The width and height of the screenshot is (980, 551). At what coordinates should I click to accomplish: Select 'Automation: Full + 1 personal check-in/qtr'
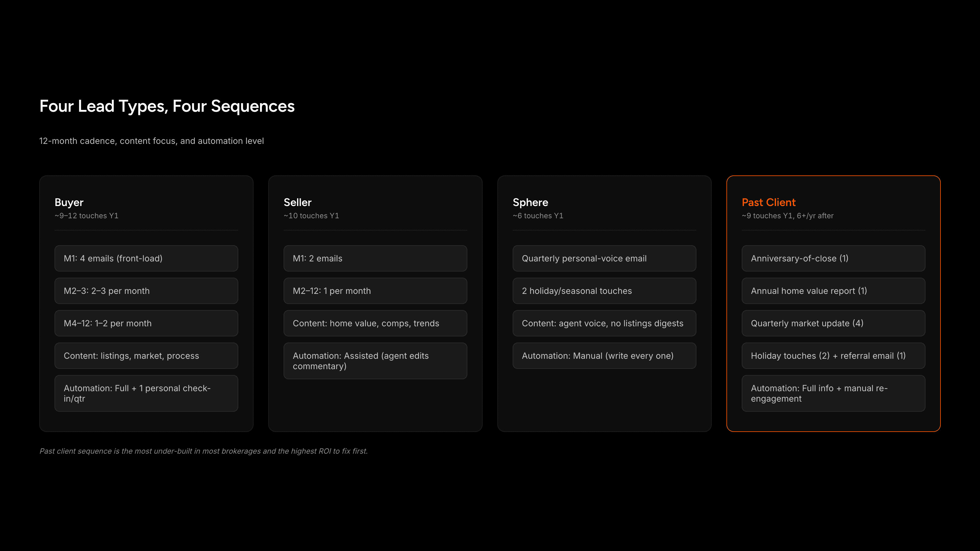146,393
